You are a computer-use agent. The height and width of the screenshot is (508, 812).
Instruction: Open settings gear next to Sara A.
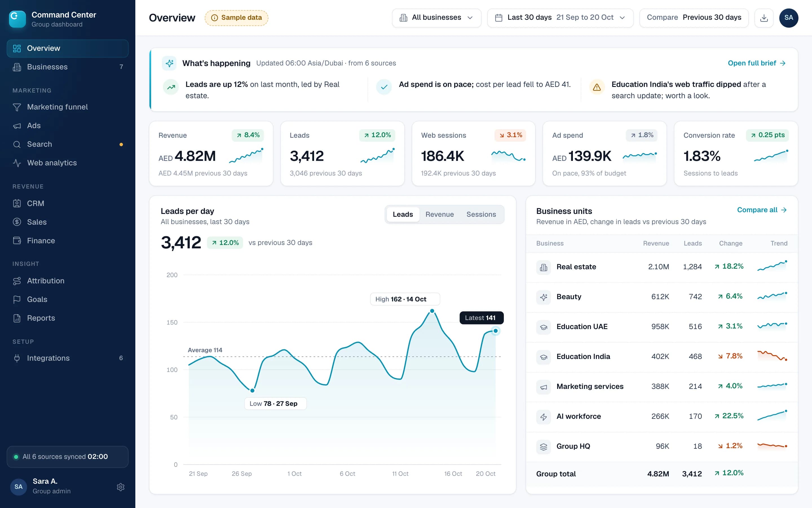point(120,487)
